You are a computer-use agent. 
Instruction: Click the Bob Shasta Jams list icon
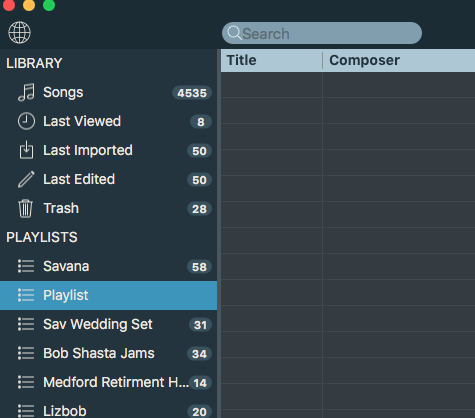point(26,353)
